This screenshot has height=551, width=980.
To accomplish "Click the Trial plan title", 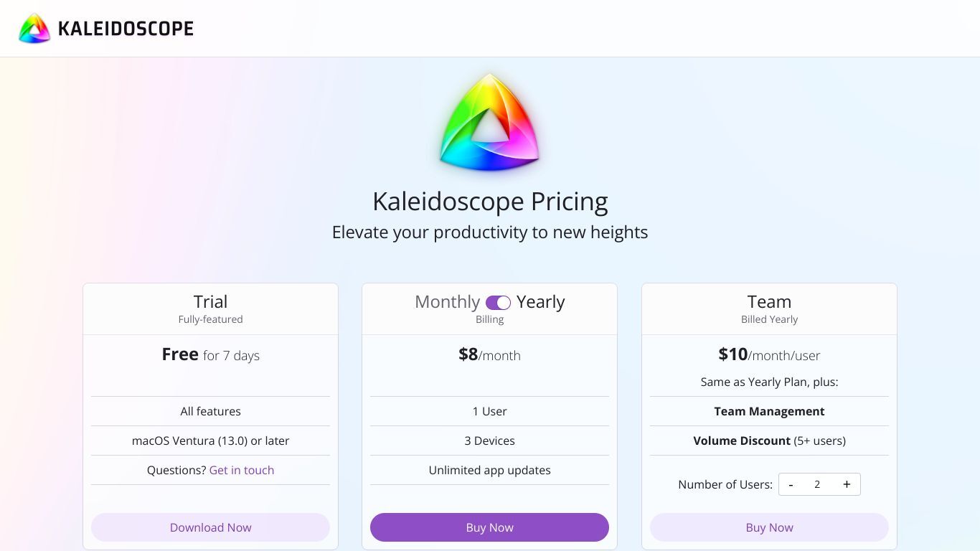I will [x=210, y=301].
